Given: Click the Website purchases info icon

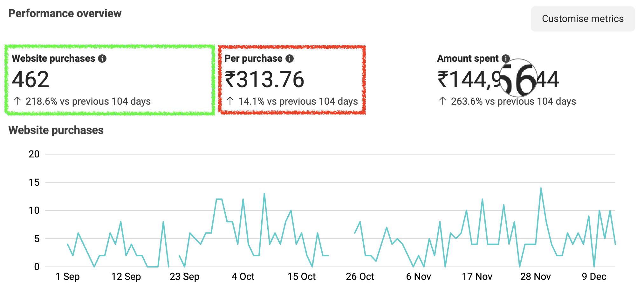Looking at the screenshot, I should (102, 59).
